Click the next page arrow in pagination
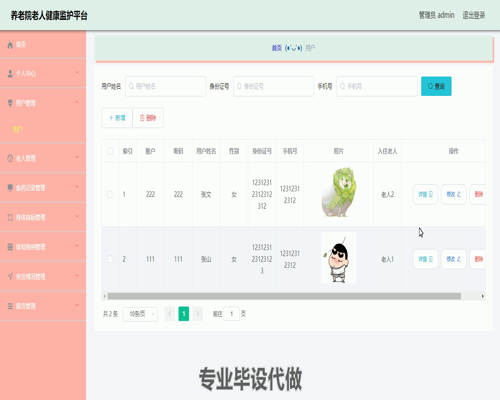500x400 pixels. point(198,314)
